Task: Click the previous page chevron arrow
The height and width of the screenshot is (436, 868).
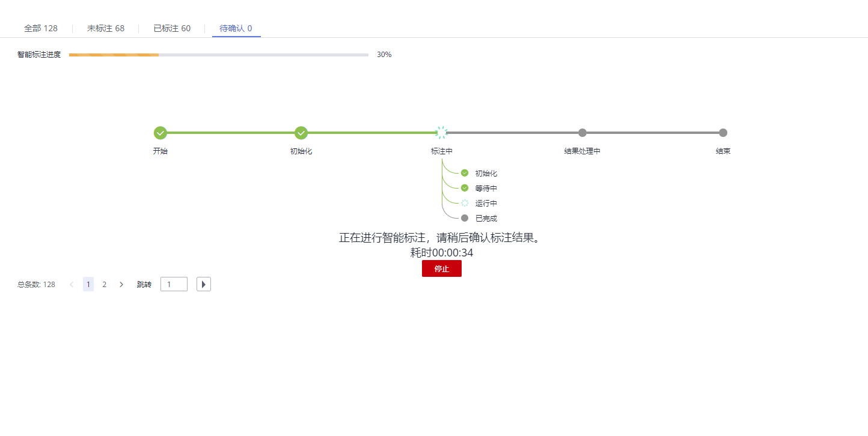Action: coord(72,285)
